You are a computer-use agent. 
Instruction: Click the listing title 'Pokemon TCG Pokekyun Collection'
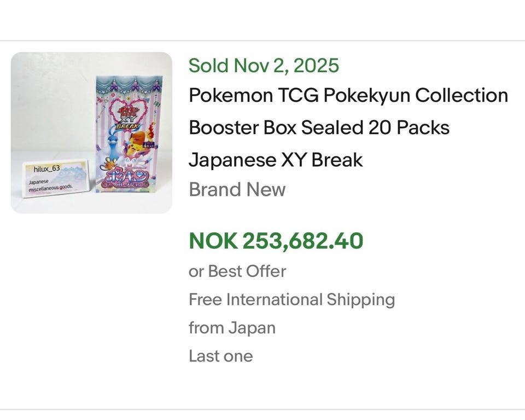tap(348, 95)
